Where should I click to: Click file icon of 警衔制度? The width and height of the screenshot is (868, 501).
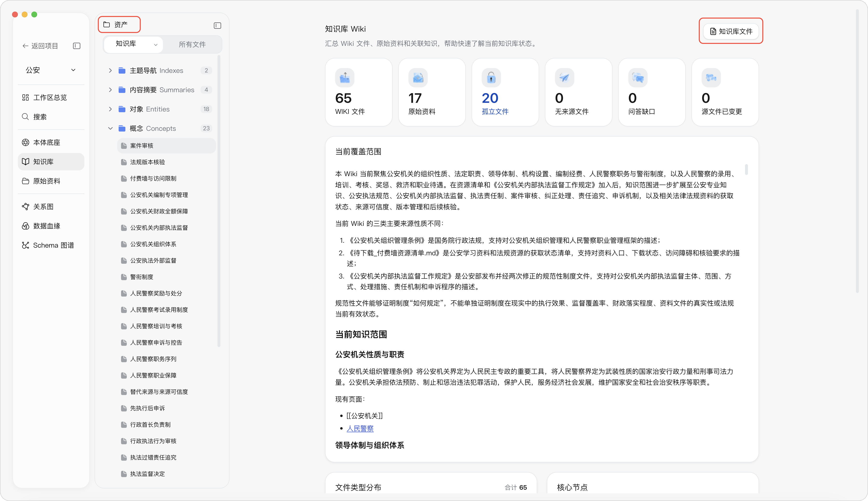pos(124,277)
